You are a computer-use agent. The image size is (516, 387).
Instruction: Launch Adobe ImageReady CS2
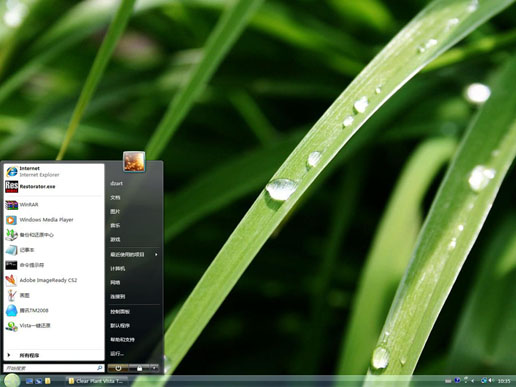(54, 280)
